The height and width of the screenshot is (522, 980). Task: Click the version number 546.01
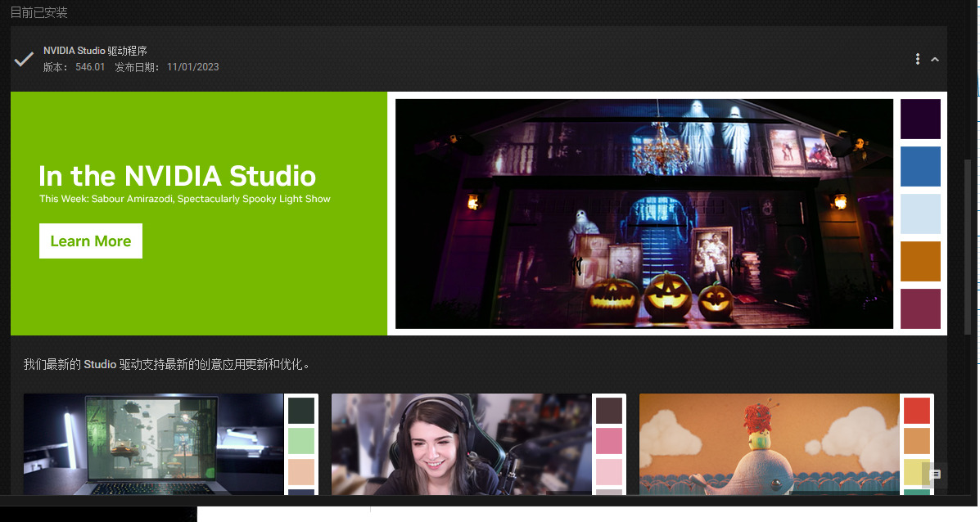90,67
